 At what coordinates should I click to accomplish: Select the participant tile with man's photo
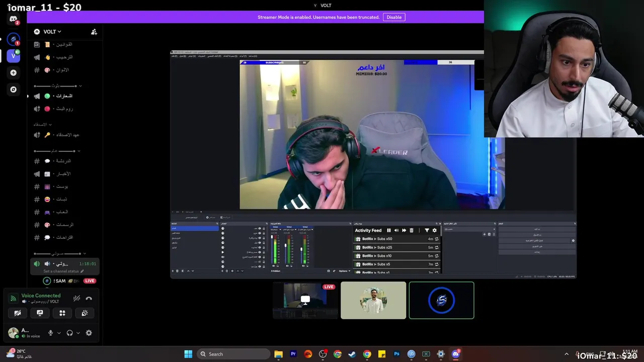click(373, 300)
